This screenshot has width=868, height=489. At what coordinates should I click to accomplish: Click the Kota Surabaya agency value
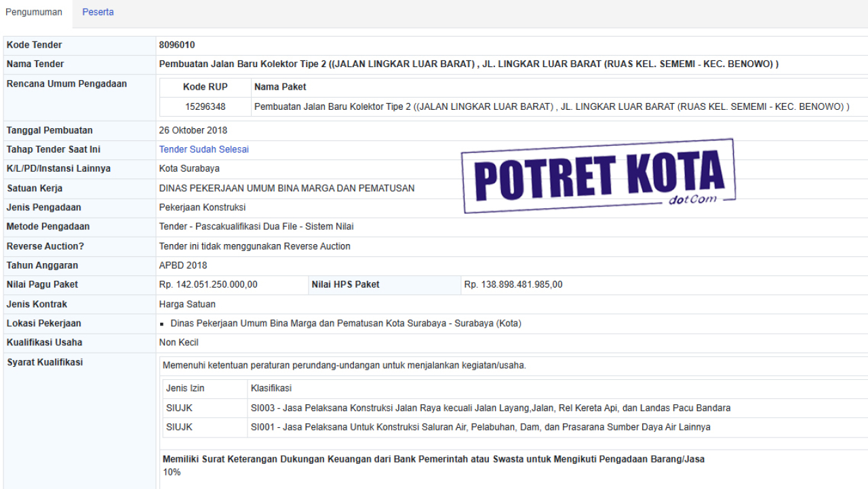pos(189,168)
